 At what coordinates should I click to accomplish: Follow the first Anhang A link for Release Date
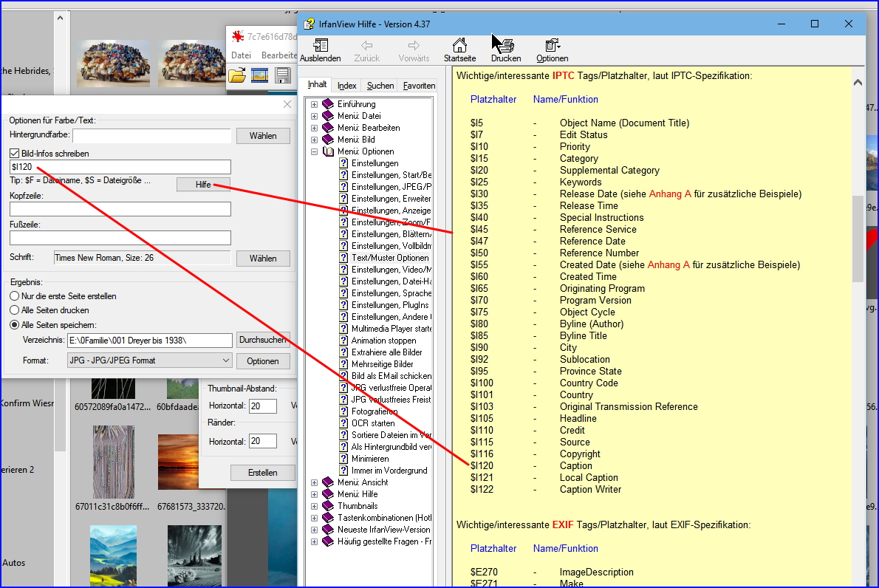pyautogui.click(x=670, y=194)
